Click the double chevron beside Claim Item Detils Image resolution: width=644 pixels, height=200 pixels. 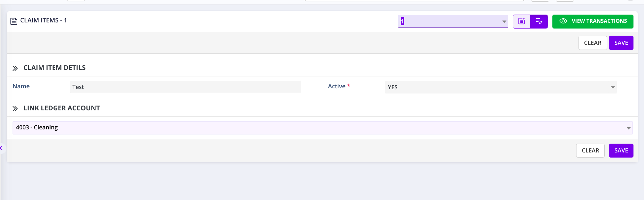tap(15, 68)
